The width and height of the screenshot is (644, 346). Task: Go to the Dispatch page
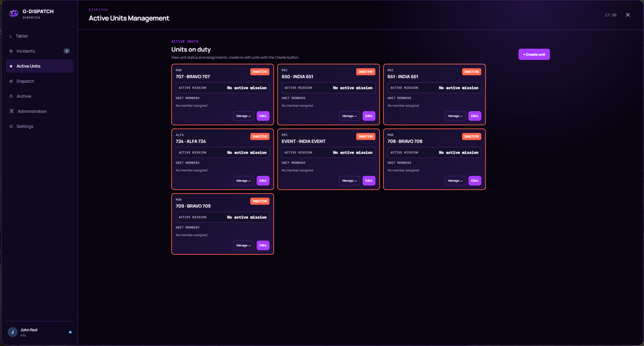[x=40, y=81]
